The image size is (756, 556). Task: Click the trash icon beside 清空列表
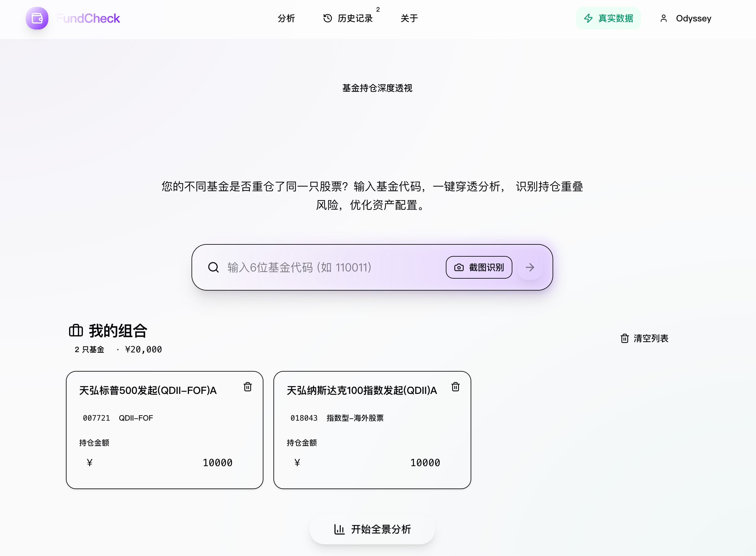[624, 338]
